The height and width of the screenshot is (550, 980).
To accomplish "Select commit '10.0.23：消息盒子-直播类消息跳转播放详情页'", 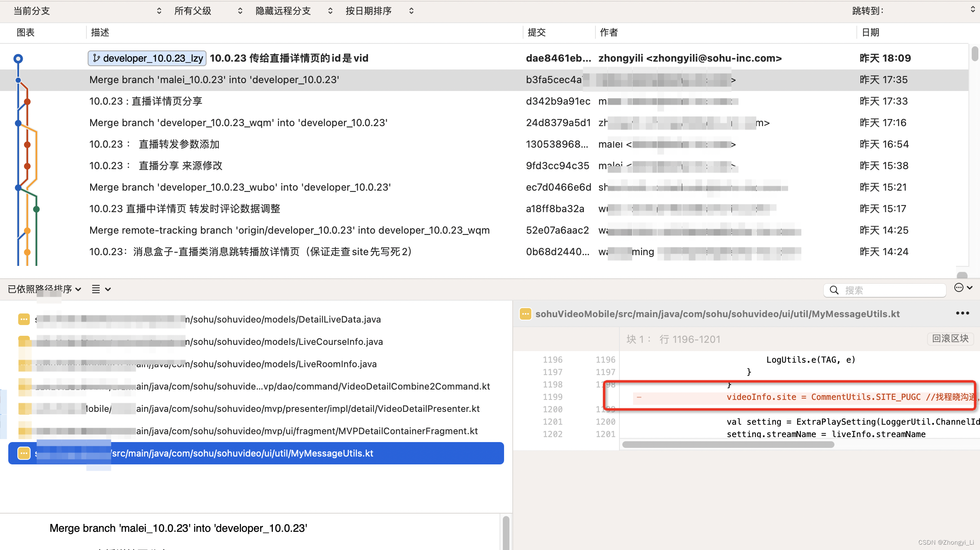I will point(484,252).
